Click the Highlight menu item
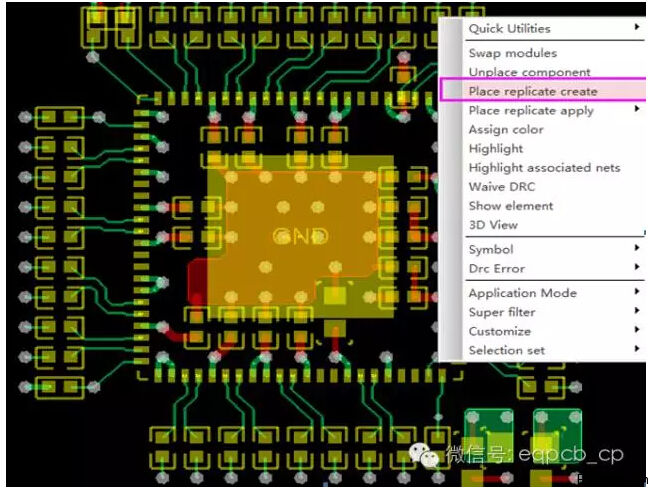 tap(496, 148)
